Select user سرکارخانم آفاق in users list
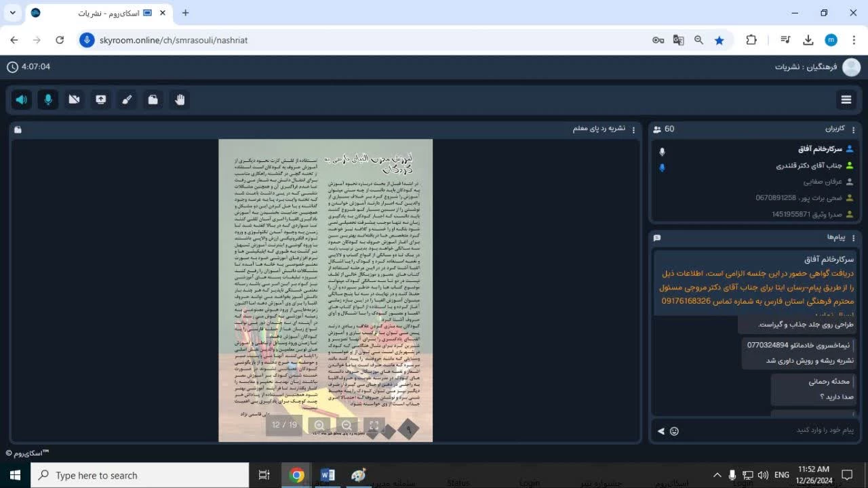Screen dimensions: 868x488 pos(820,149)
